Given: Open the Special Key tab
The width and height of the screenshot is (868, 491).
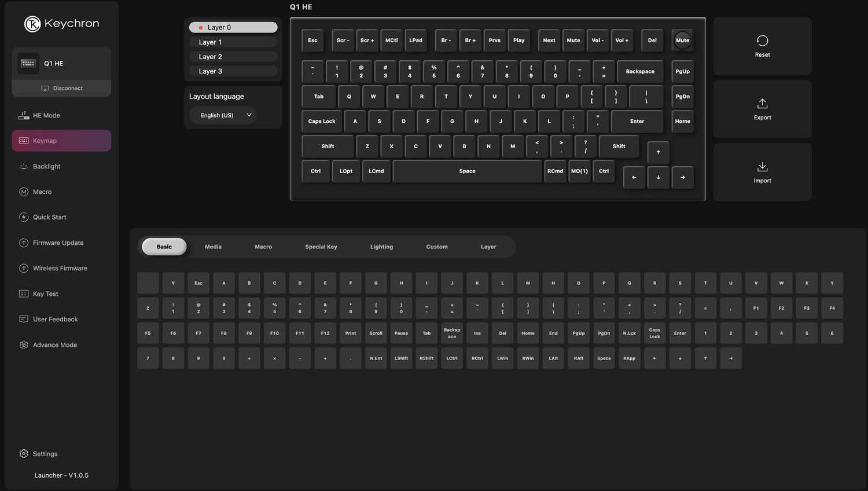Looking at the screenshot, I should click(321, 247).
